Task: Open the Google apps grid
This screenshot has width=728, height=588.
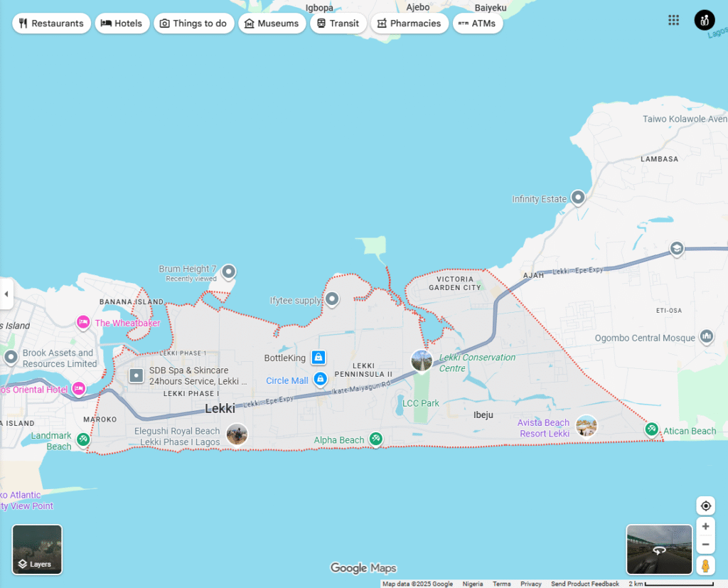Action: tap(674, 20)
